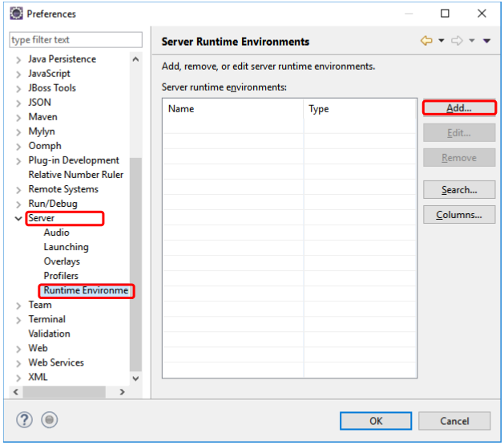504x445 pixels.
Task: Expand the JBoss Tools node
Action: click(x=18, y=89)
